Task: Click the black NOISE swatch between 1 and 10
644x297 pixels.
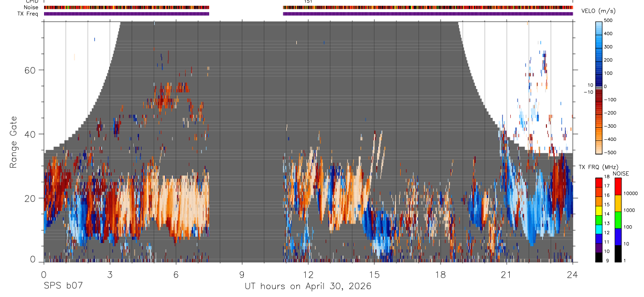Action: [619, 254]
